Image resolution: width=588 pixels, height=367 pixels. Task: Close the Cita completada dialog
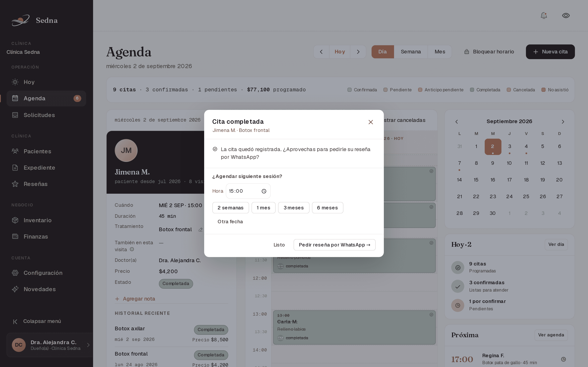pos(371,122)
